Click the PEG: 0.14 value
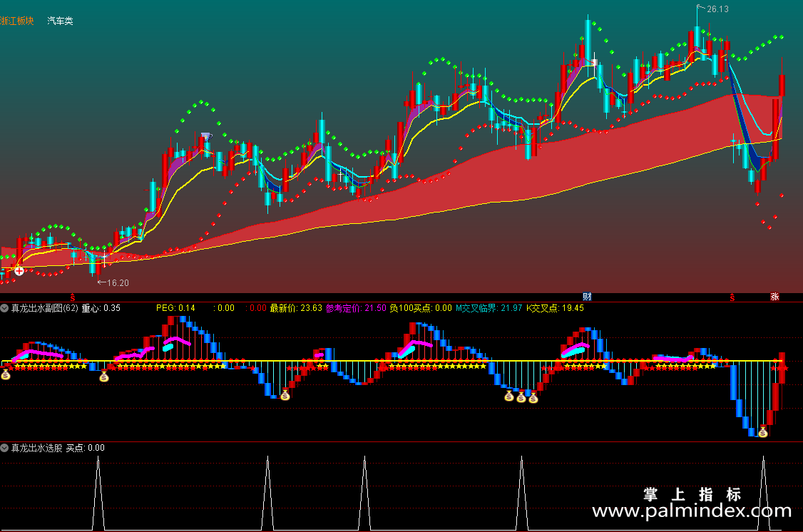803x532 pixels. pyautogui.click(x=175, y=308)
